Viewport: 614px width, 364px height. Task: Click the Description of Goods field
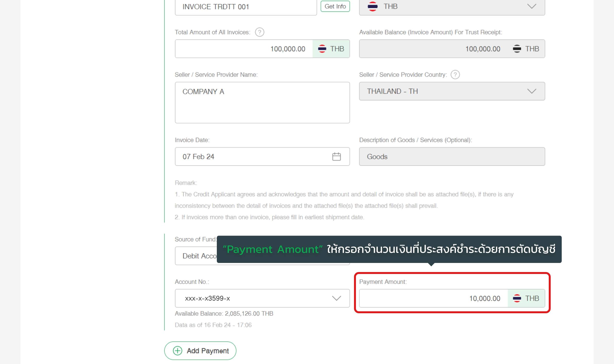click(x=452, y=156)
